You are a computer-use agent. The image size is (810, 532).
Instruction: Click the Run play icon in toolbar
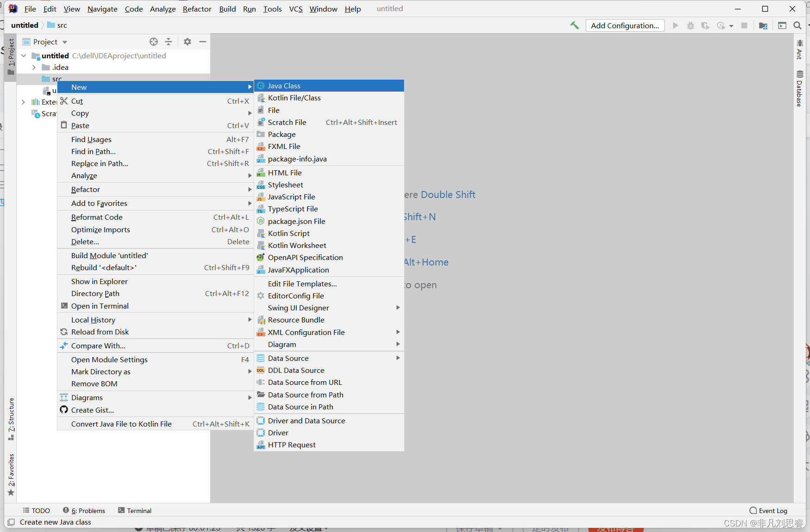(675, 25)
